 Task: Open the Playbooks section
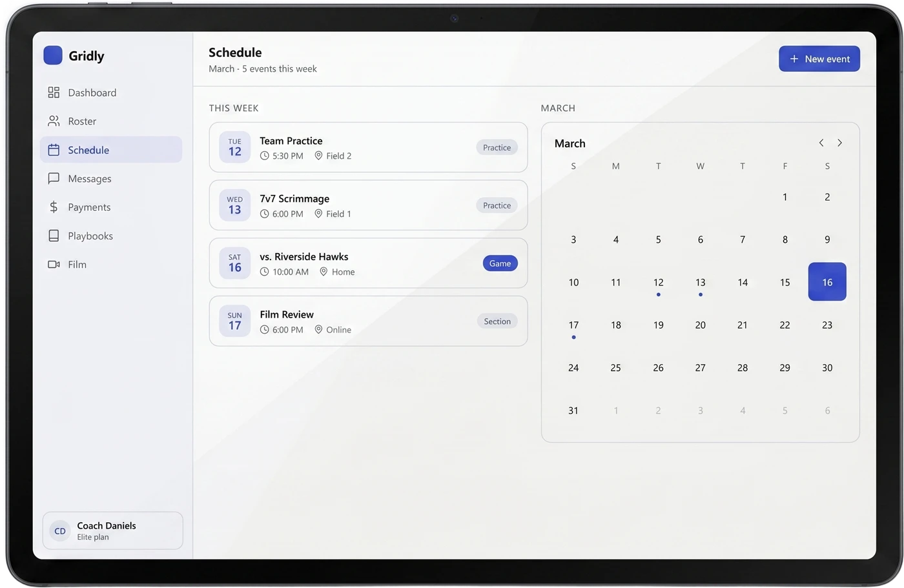[x=111, y=236]
